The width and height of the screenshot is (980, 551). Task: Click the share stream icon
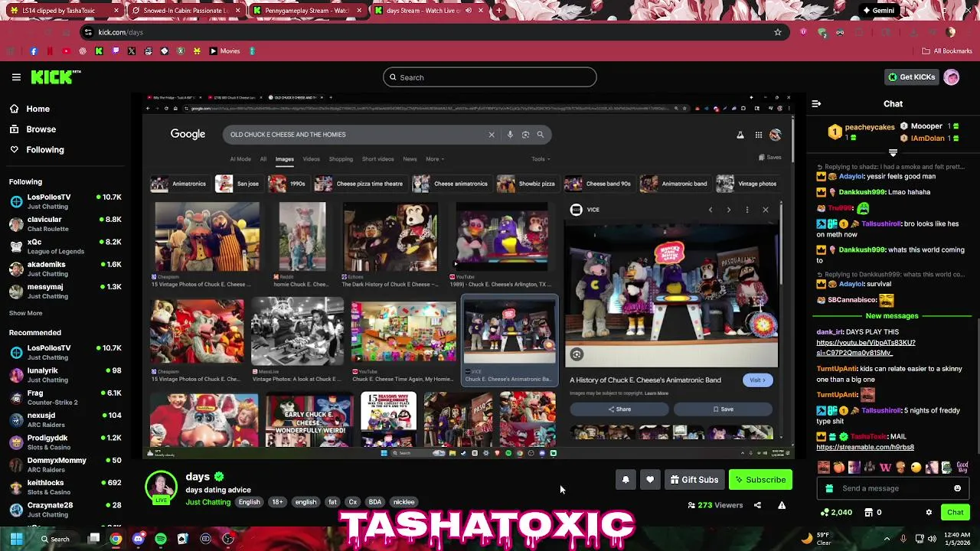coord(757,505)
